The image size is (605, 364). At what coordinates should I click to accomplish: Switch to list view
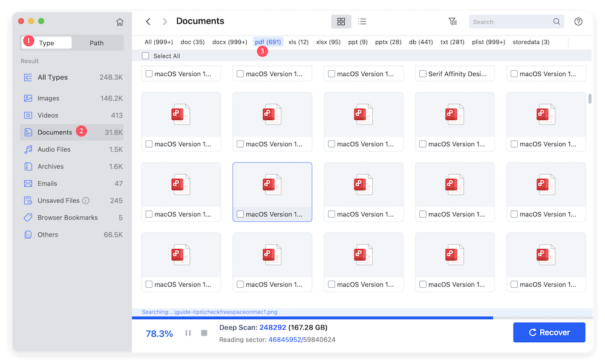(362, 21)
